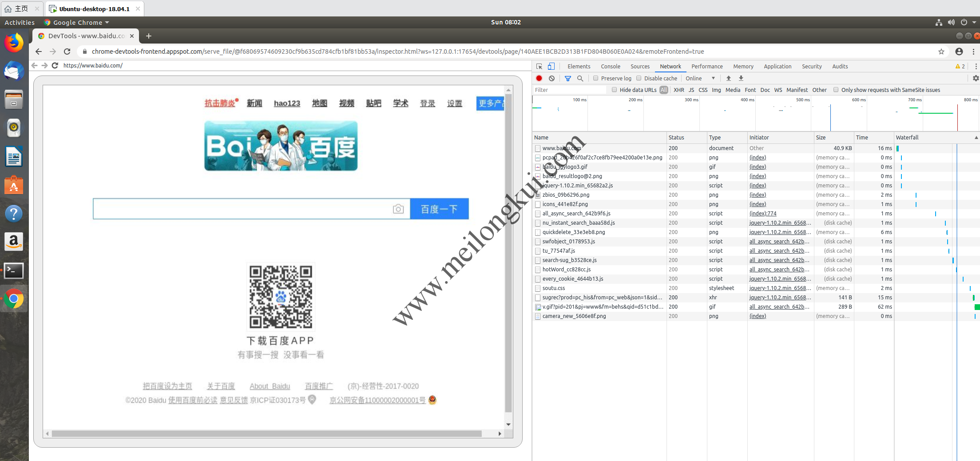Reload the inspected baidu page
The image size is (980, 461).
coord(55,65)
